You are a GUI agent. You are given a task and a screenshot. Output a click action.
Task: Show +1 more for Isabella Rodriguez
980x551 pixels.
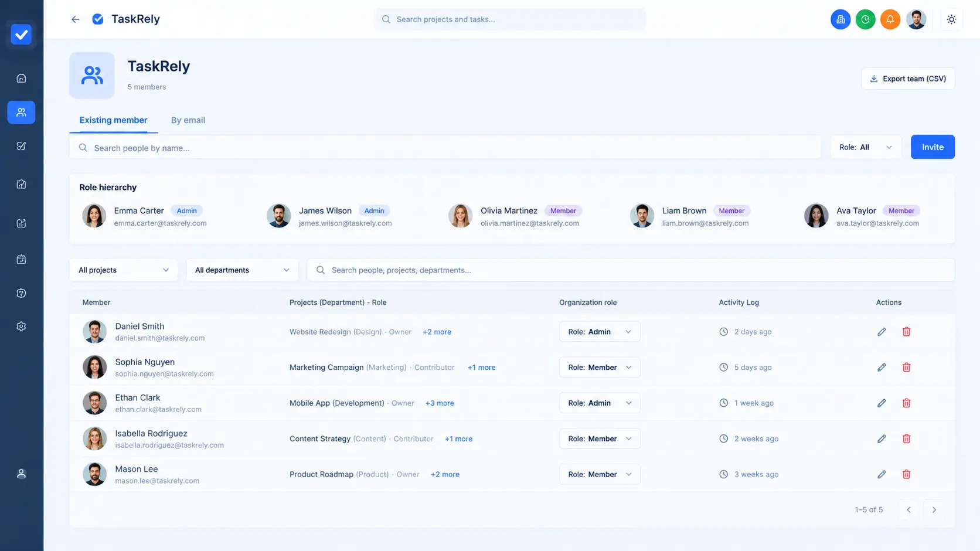(458, 439)
